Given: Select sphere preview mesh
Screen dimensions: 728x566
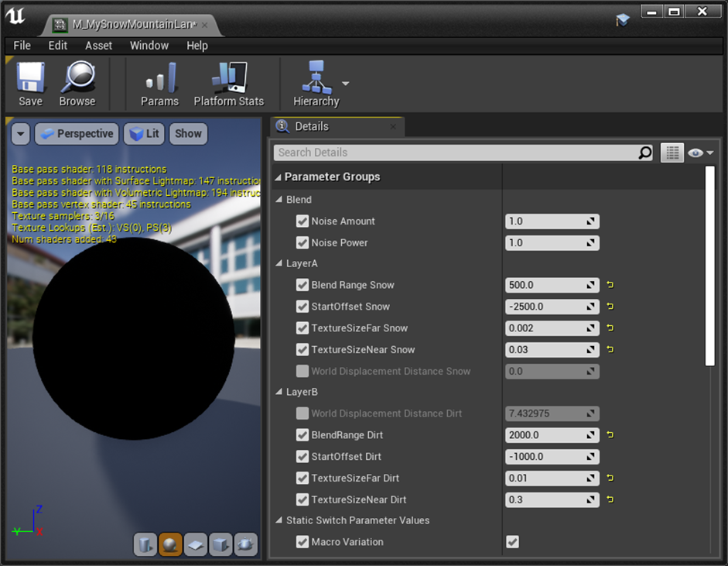Looking at the screenshot, I should [x=170, y=544].
